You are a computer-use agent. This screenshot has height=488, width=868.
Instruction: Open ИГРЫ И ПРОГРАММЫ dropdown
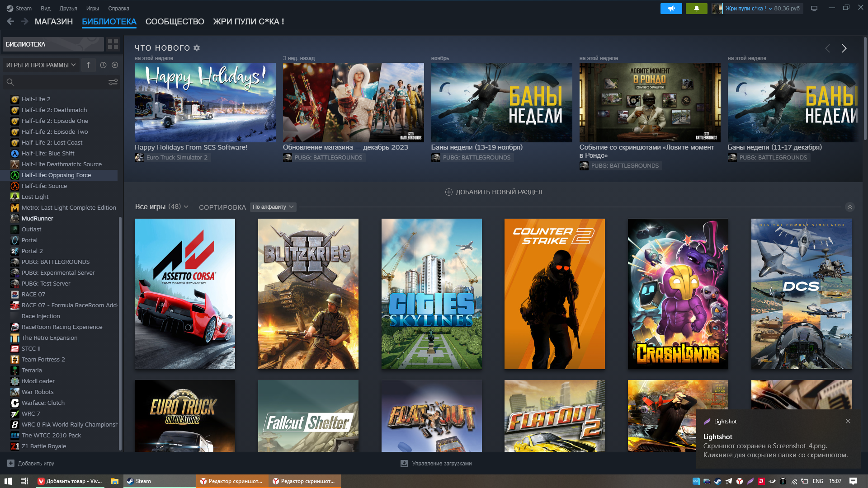[x=41, y=65]
